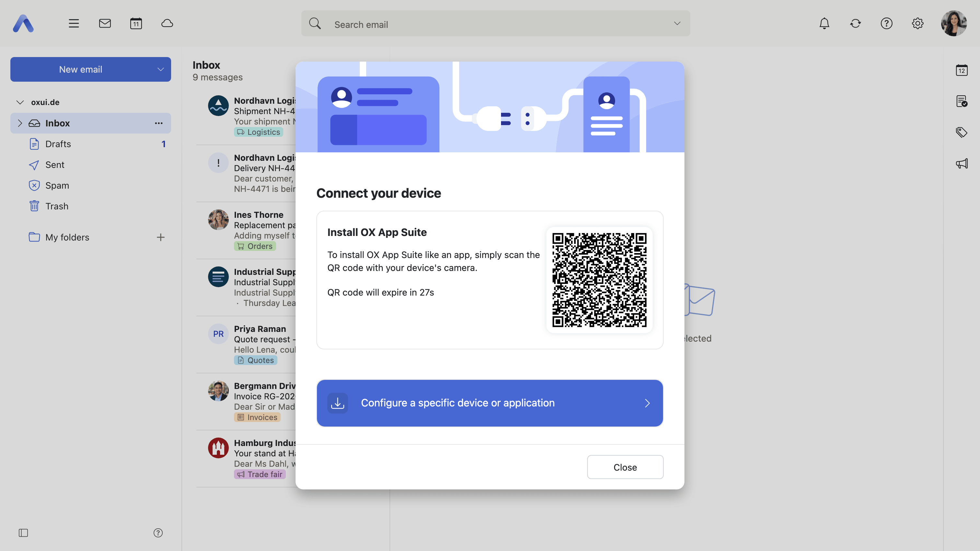Close the Connect your device dialog
This screenshot has height=551, width=980.
coord(625,467)
